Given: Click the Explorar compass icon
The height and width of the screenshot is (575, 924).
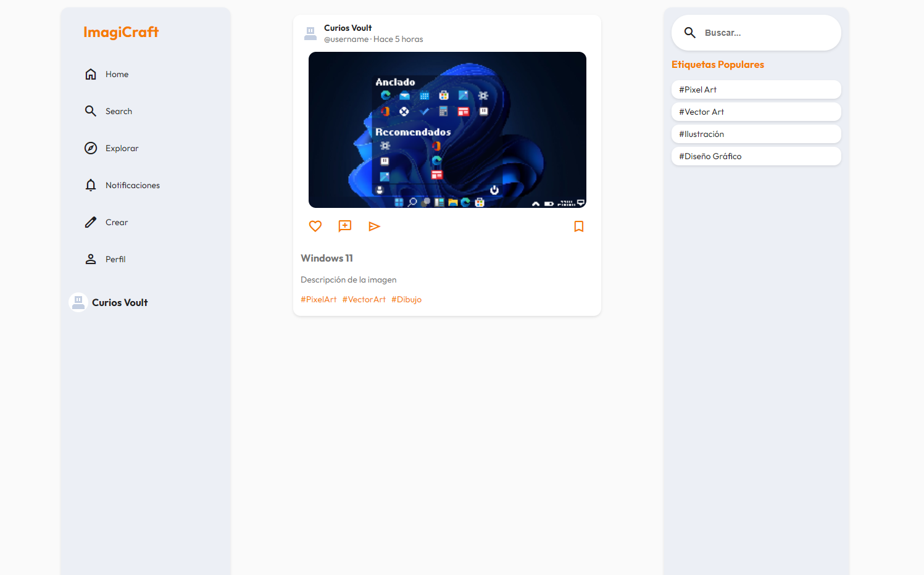Looking at the screenshot, I should (x=91, y=148).
